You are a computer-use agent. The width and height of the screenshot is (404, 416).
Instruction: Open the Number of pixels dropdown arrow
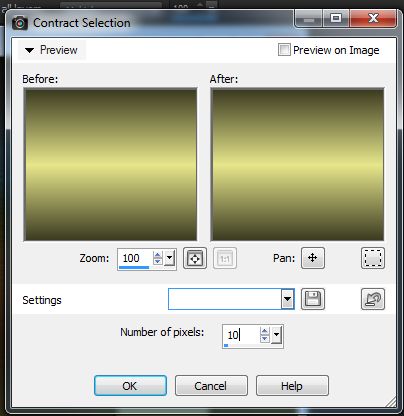tap(277, 335)
